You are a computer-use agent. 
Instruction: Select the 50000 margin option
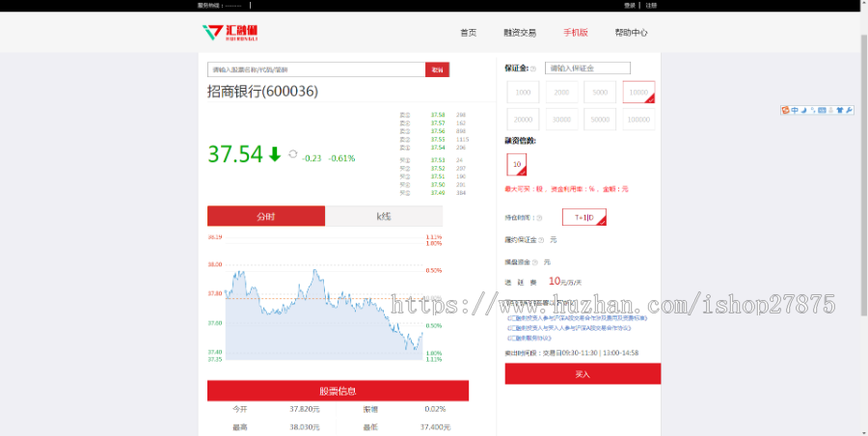click(600, 119)
